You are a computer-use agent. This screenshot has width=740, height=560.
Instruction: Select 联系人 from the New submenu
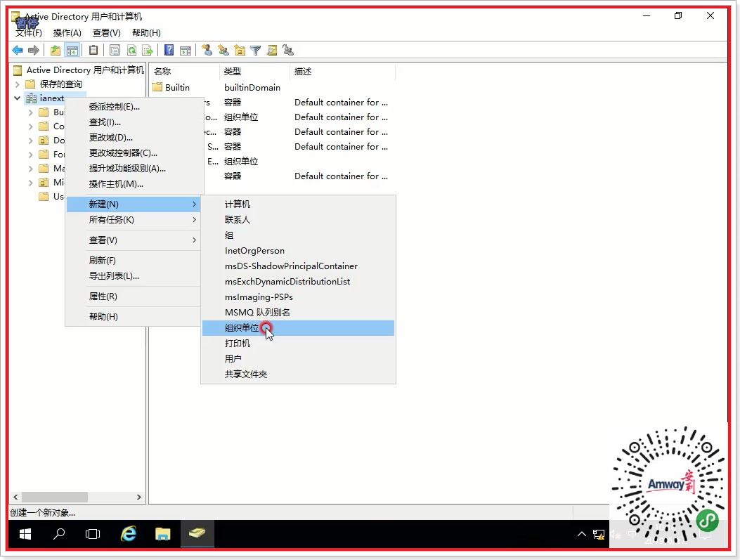(x=298, y=220)
